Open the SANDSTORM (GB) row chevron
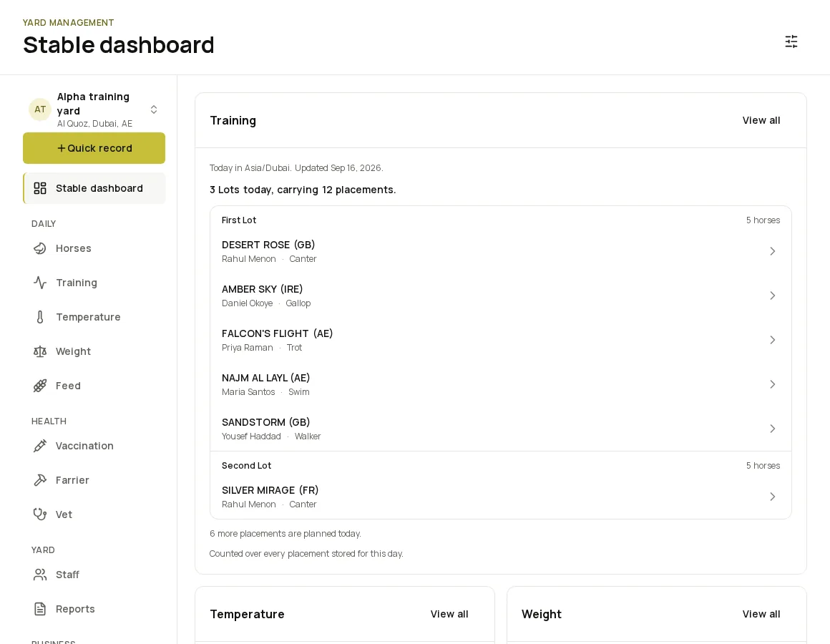830x644 pixels. pyautogui.click(x=772, y=429)
